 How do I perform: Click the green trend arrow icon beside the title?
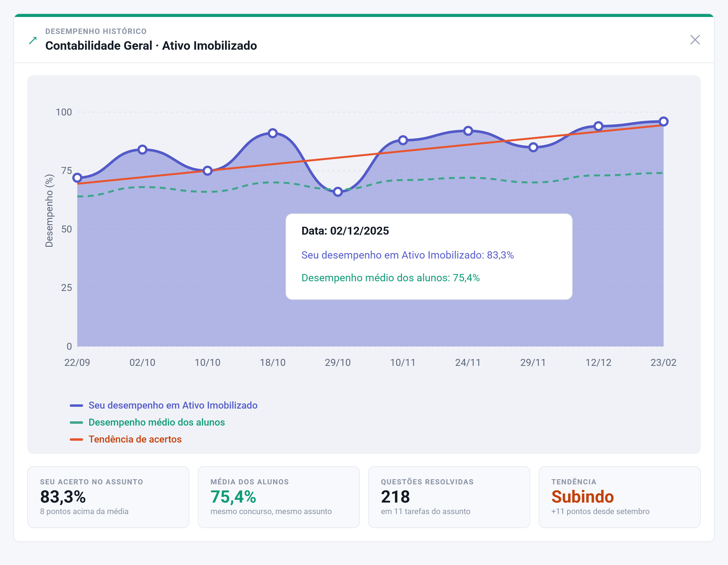coord(33,41)
